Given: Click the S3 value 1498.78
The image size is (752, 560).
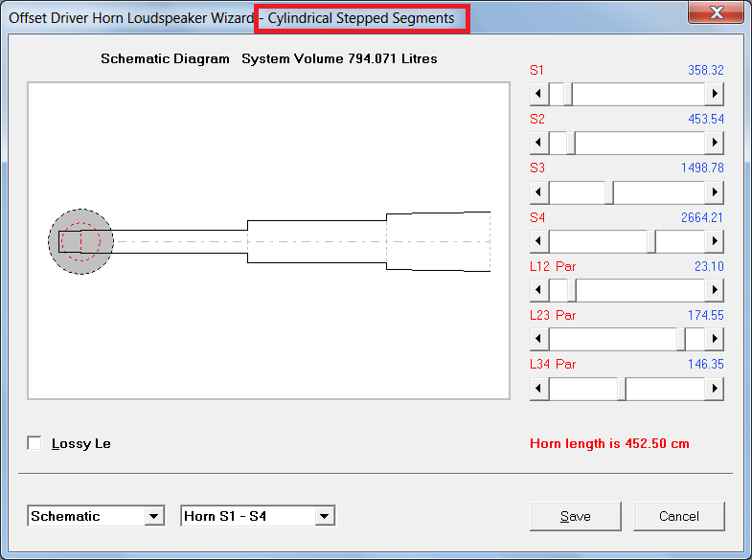Looking at the screenshot, I should point(702,168).
